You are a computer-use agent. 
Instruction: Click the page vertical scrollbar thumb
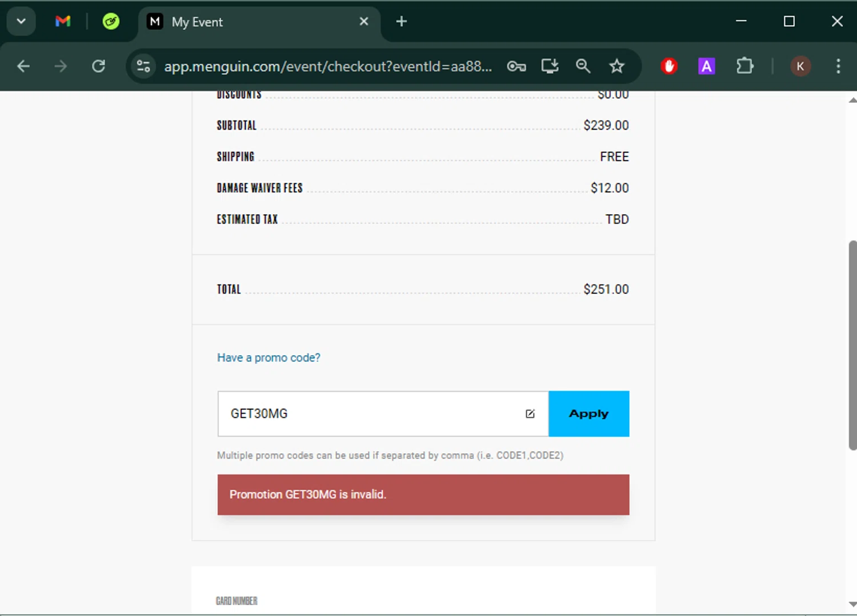(852, 345)
